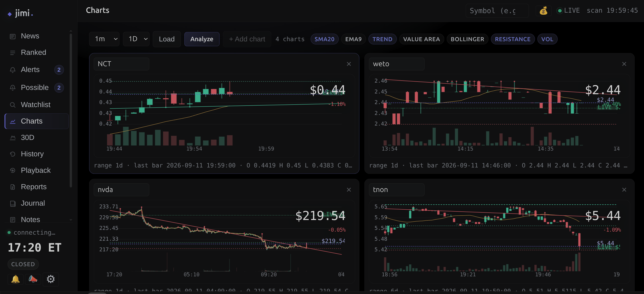The image size is (644, 294).
Task: Edit the weto symbol field
Action: point(397,64)
